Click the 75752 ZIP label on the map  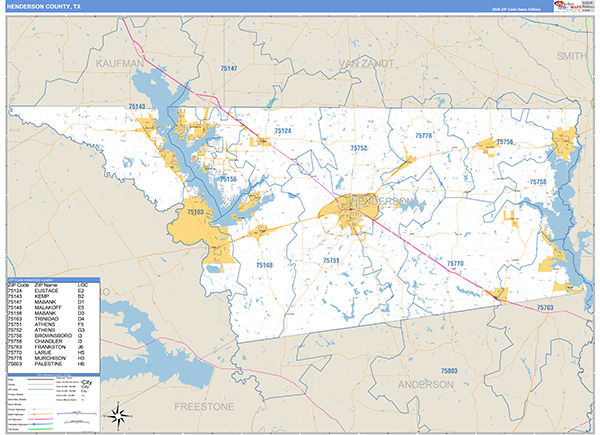click(x=359, y=148)
